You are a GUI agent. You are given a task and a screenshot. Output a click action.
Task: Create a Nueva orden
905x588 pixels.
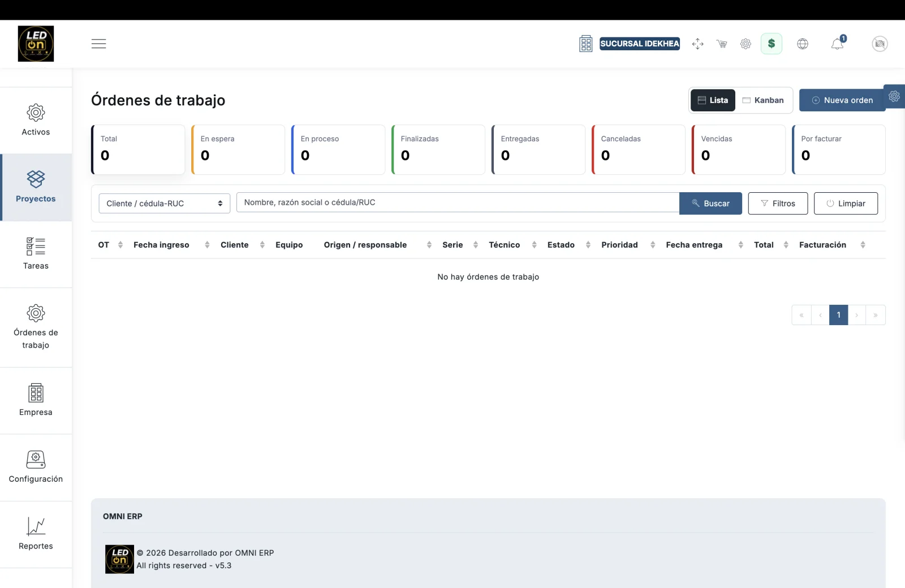pos(842,100)
